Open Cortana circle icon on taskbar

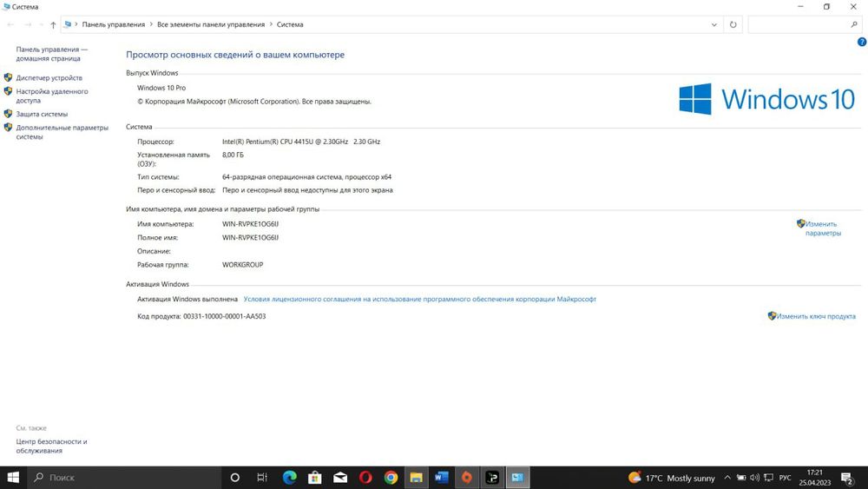[234, 478]
